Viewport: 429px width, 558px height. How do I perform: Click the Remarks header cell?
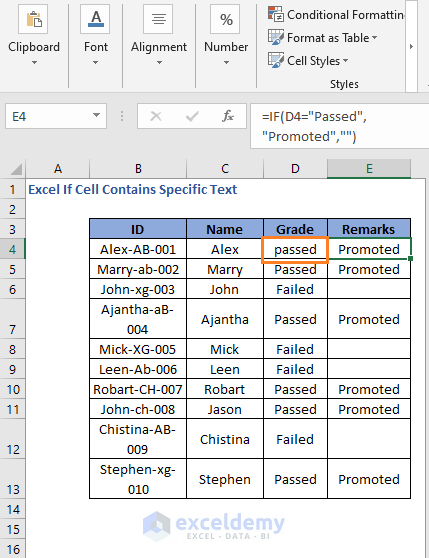369,229
